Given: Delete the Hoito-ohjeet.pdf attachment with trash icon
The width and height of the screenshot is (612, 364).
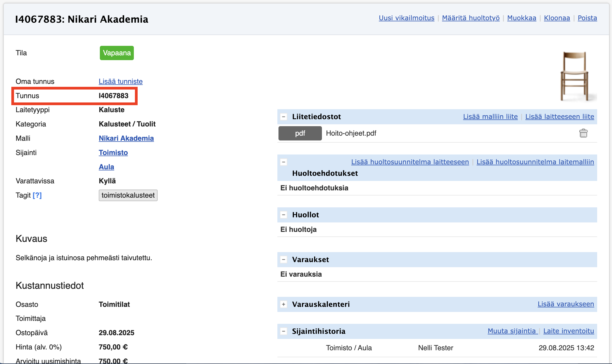Looking at the screenshot, I should (x=583, y=133).
